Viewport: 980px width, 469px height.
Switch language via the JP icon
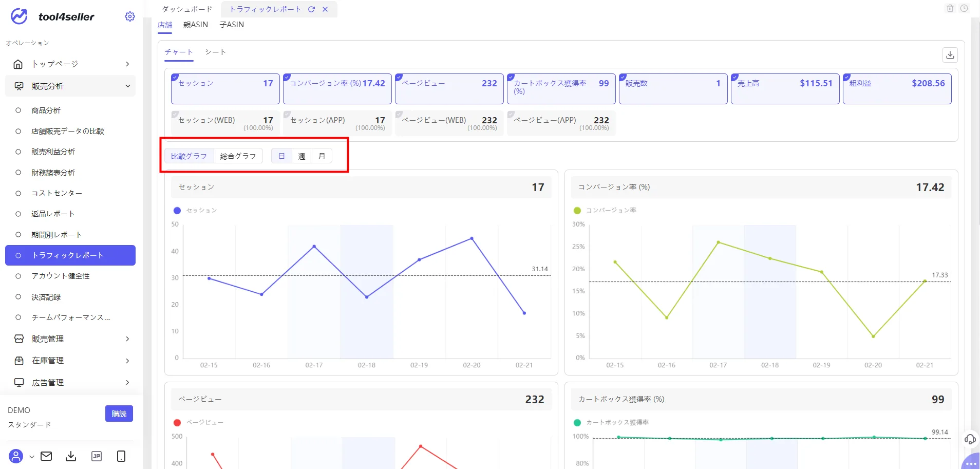(x=96, y=456)
